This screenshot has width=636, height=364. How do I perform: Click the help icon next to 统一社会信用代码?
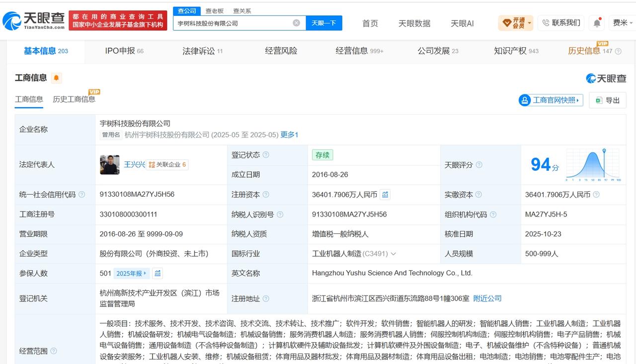pos(81,195)
